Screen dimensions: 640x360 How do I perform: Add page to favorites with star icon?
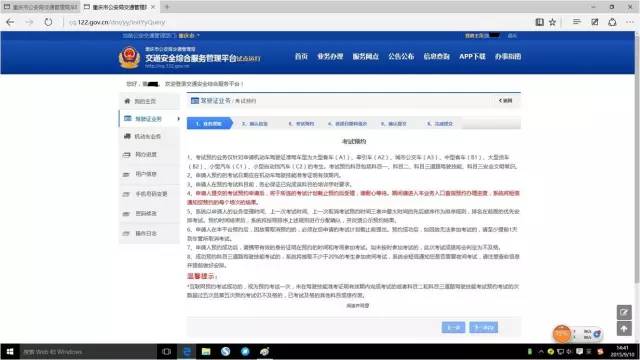point(552,22)
